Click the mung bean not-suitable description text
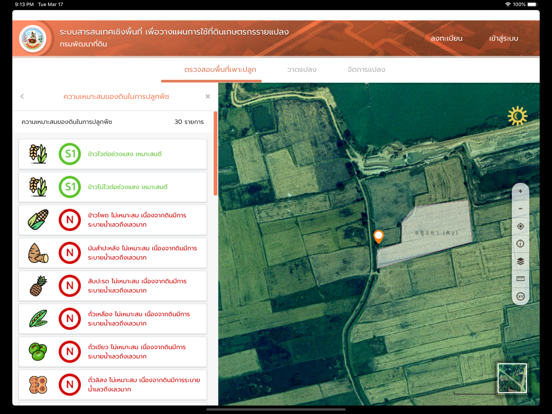This screenshot has width=552, height=414. pos(137,351)
